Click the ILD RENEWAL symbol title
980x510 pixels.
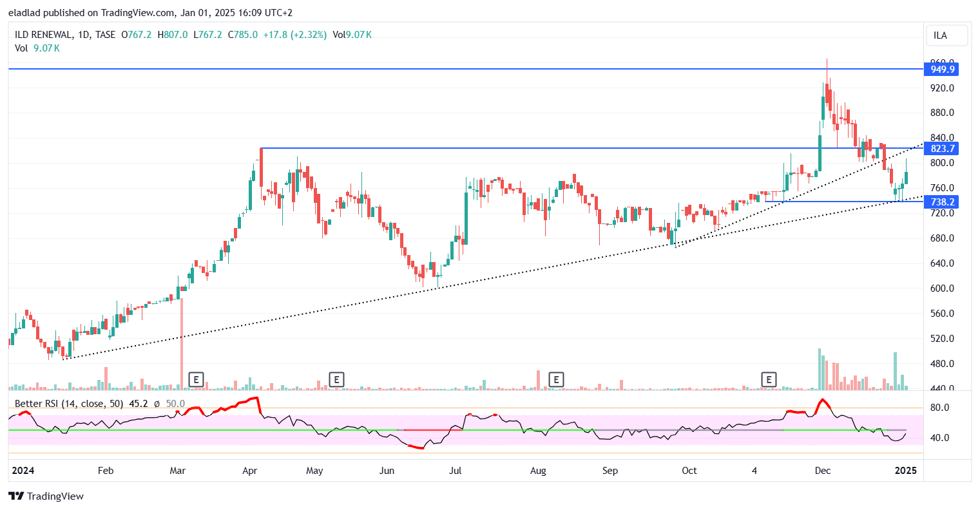[43, 35]
